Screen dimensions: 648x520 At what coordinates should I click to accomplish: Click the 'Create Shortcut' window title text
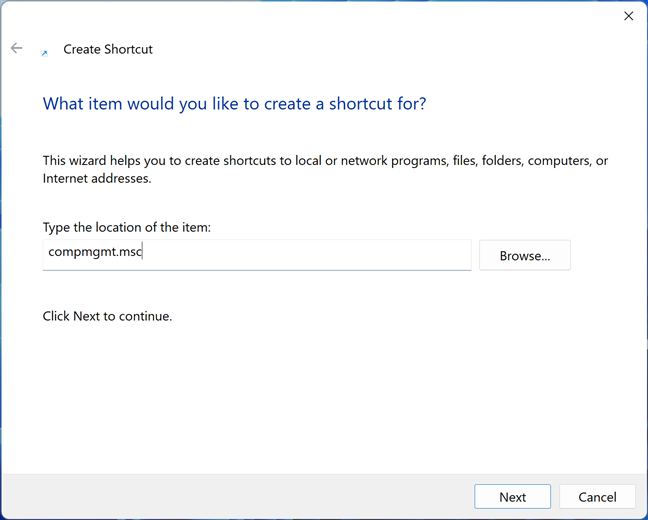108,49
